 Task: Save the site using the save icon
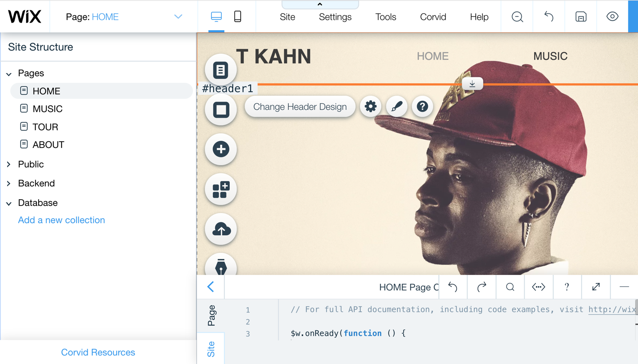[580, 16]
